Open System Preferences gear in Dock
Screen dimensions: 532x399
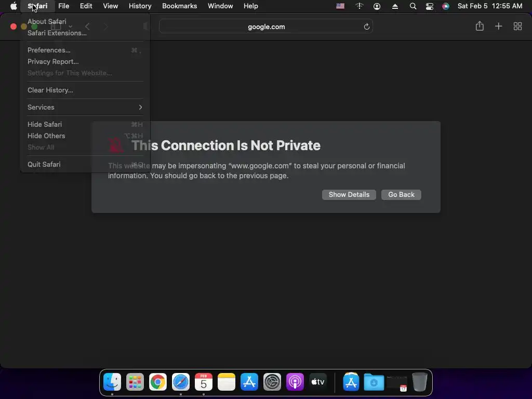coord(272,382)
